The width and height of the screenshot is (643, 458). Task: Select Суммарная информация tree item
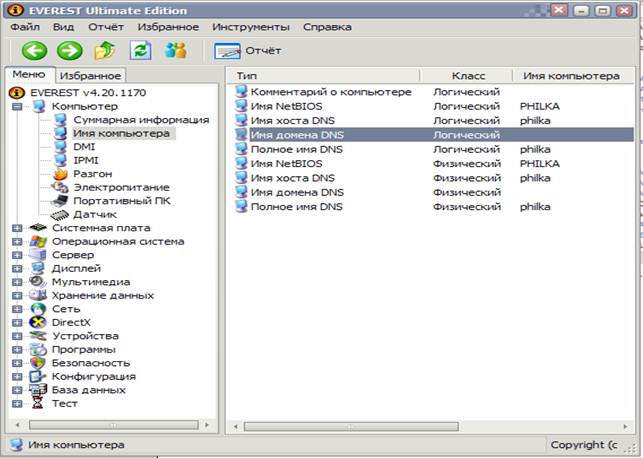pyautogui.click(x=141, y=120)
